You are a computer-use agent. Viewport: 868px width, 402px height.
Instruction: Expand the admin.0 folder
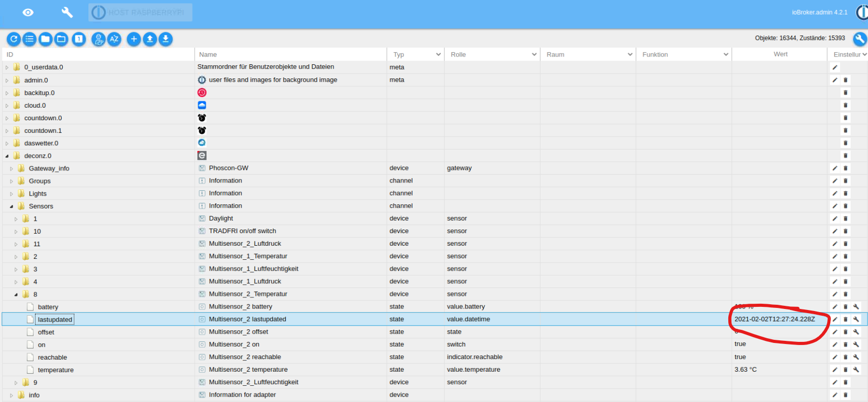(x=7, y=81)
